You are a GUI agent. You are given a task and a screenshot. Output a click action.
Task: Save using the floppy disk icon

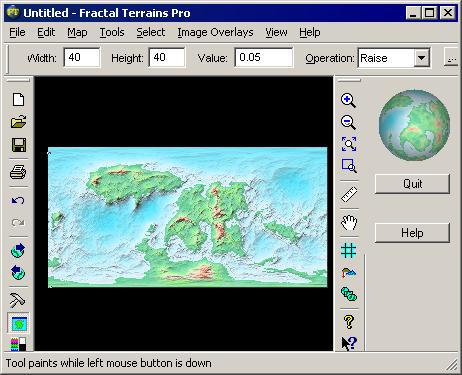click(18, 145)
